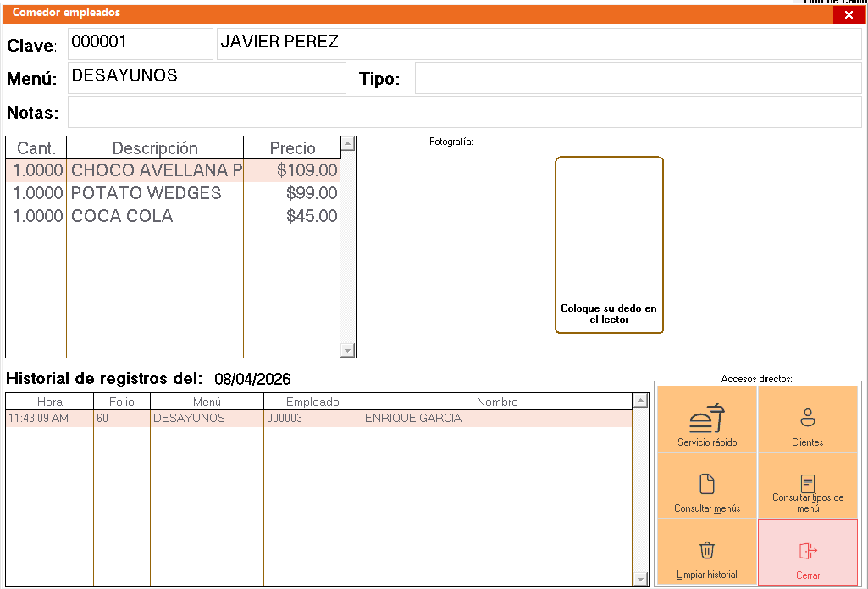Image resolution: width=868 pixels, height=589 pixels.
Task: Click the Cerrar exit shortcut
Action: pyautogui.click(x=808, y=552)
